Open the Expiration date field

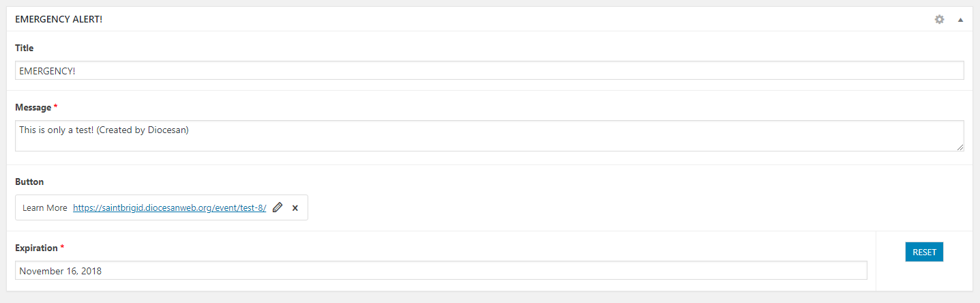click(x=441, y=270)
